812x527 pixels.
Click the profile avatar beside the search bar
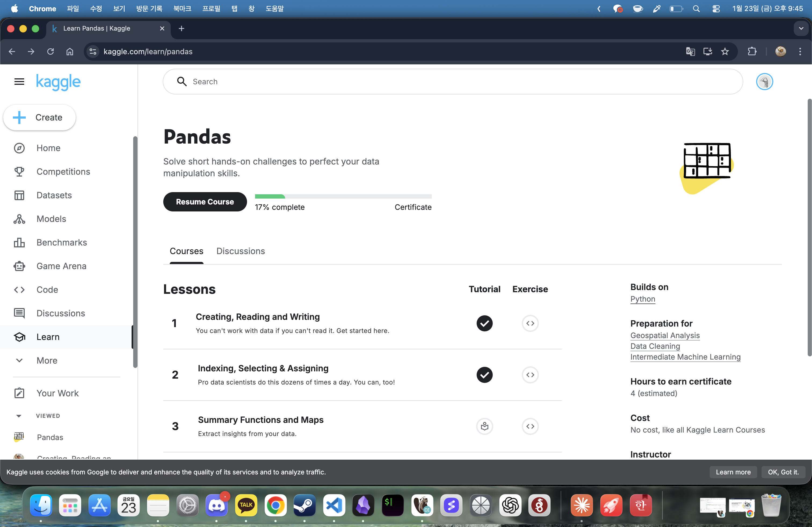tap(764, 82)
